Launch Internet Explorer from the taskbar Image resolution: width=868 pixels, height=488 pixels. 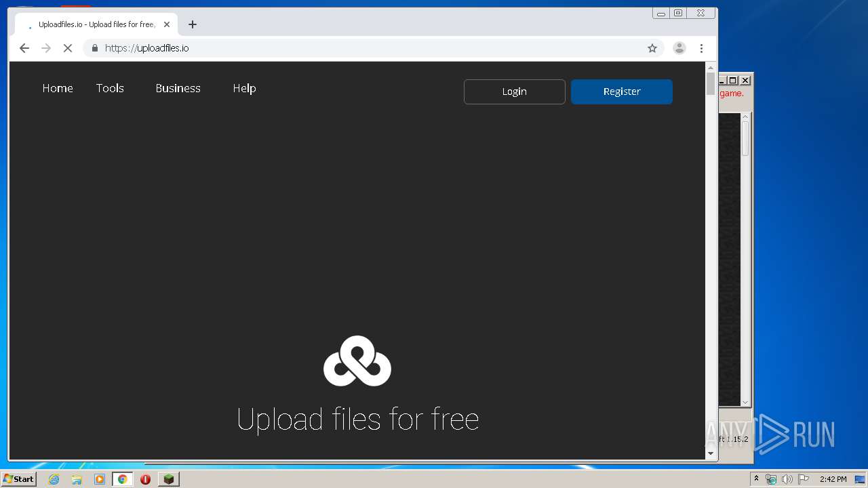(54, 479)
